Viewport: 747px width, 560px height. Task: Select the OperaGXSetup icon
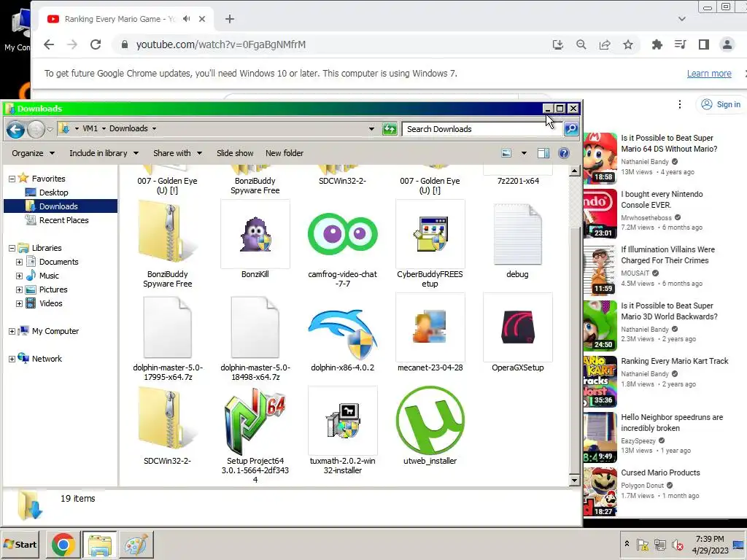point(518,327)
